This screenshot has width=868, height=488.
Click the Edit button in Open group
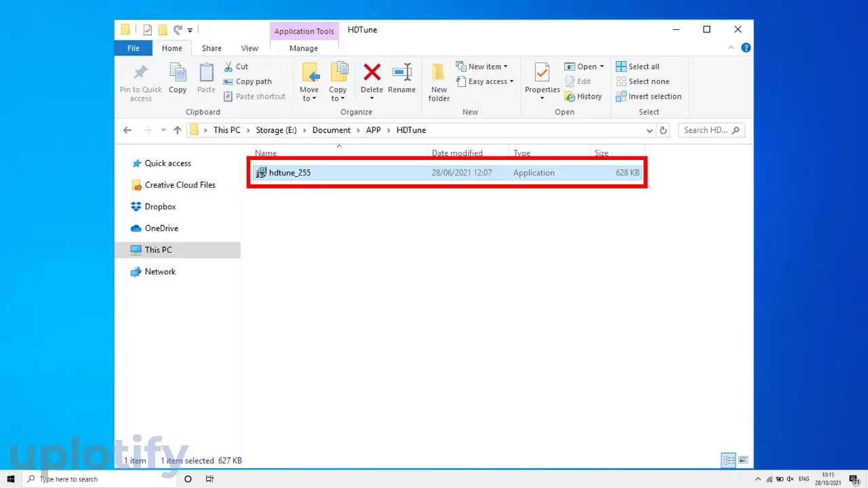pos(578,81)
